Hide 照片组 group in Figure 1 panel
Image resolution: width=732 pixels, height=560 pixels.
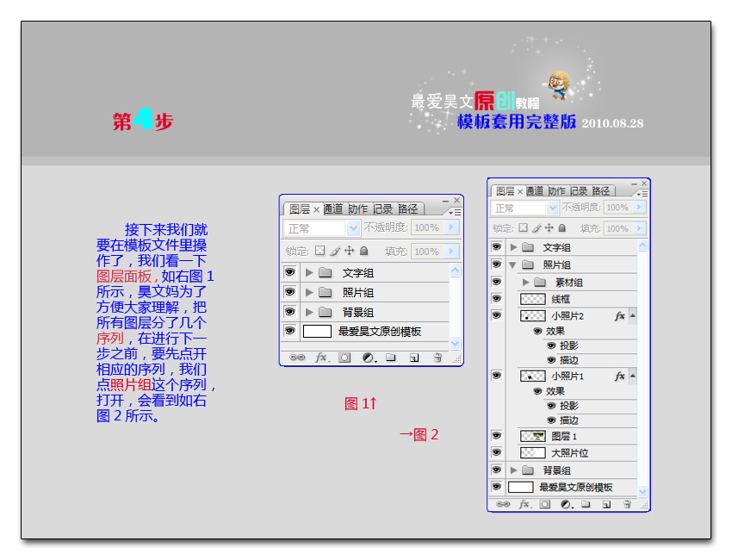pyautogui.click(x=290, y=292)
